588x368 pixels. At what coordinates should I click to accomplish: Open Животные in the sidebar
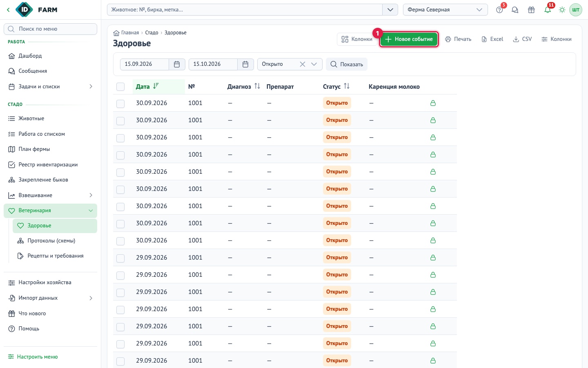(50, 119)
